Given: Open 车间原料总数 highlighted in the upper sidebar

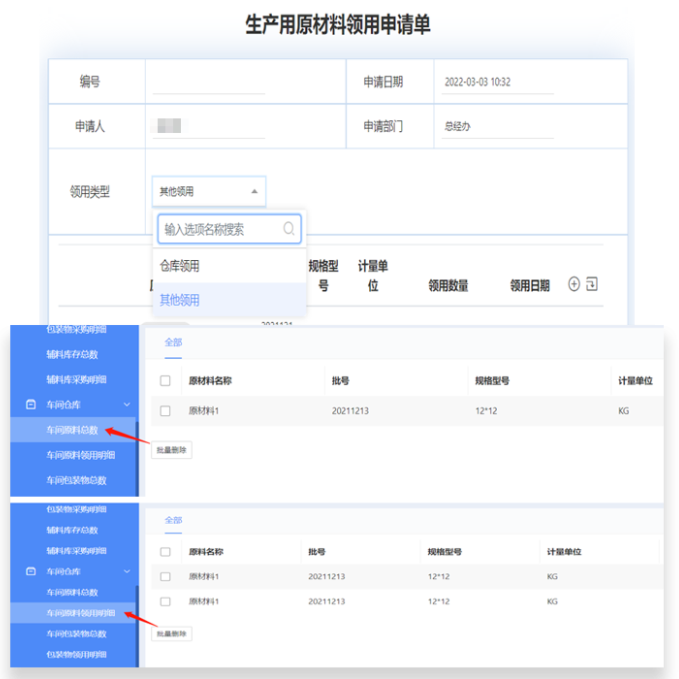Looking at the screenshot, I should tap(73, 430).
